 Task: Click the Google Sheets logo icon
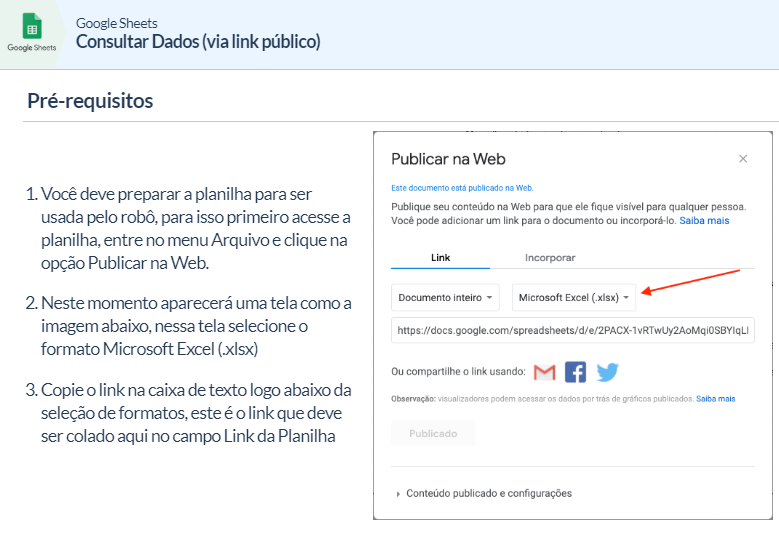pos(32,26)
